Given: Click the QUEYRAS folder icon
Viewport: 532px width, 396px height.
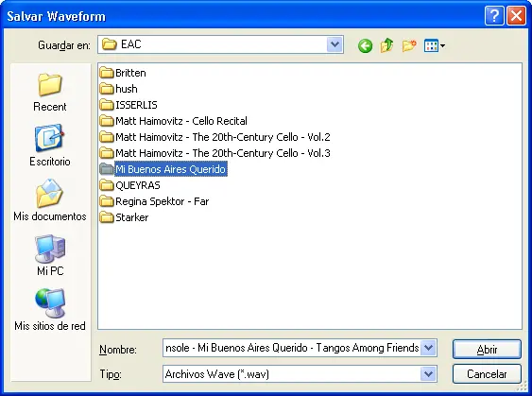Looking at the screenshot, I should tap(107, 185).
